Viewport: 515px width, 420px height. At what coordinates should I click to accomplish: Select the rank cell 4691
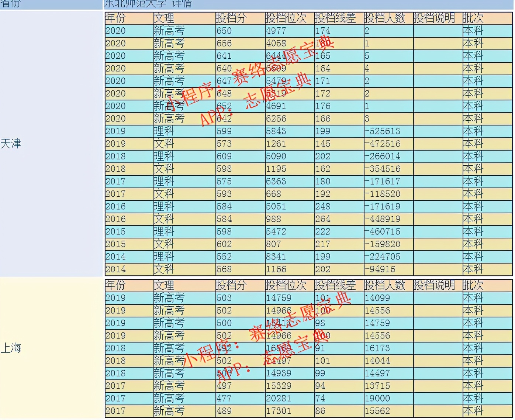(x=290, y=106)
